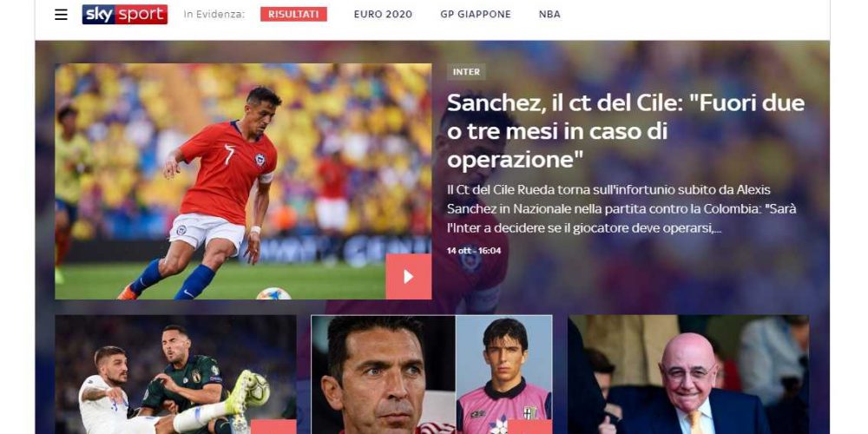868x434 pixels.
Task: Play the Sanchez article video
Action: click(x=409, y=277)
